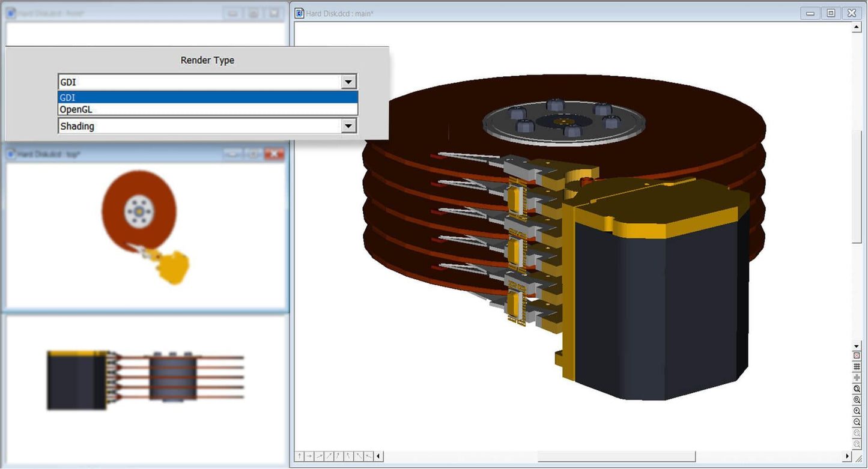Click the pan cross icon
This screenshot has width=868, height=469.
tap(856, 377)
